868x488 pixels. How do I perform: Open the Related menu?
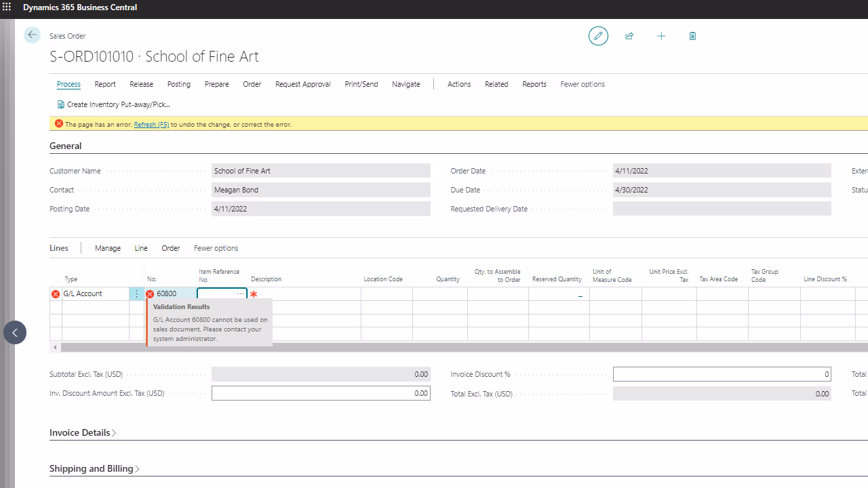click(x=496, y=84)
